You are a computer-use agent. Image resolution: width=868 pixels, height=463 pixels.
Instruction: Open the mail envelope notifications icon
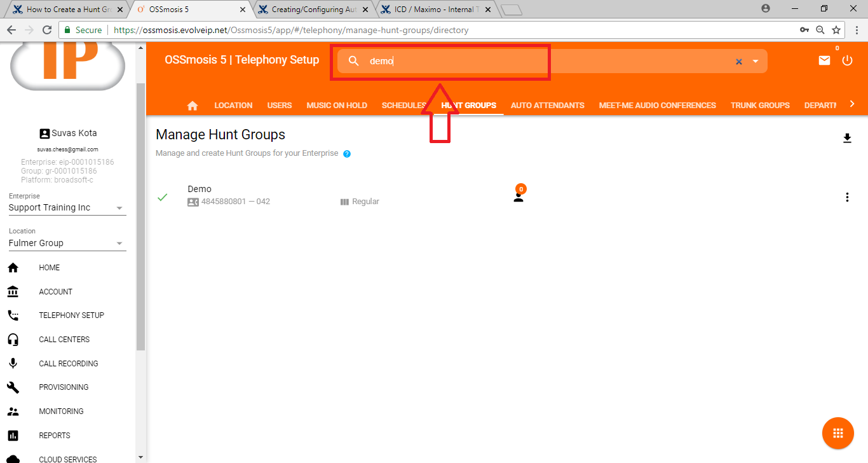(x=824, y=60)
